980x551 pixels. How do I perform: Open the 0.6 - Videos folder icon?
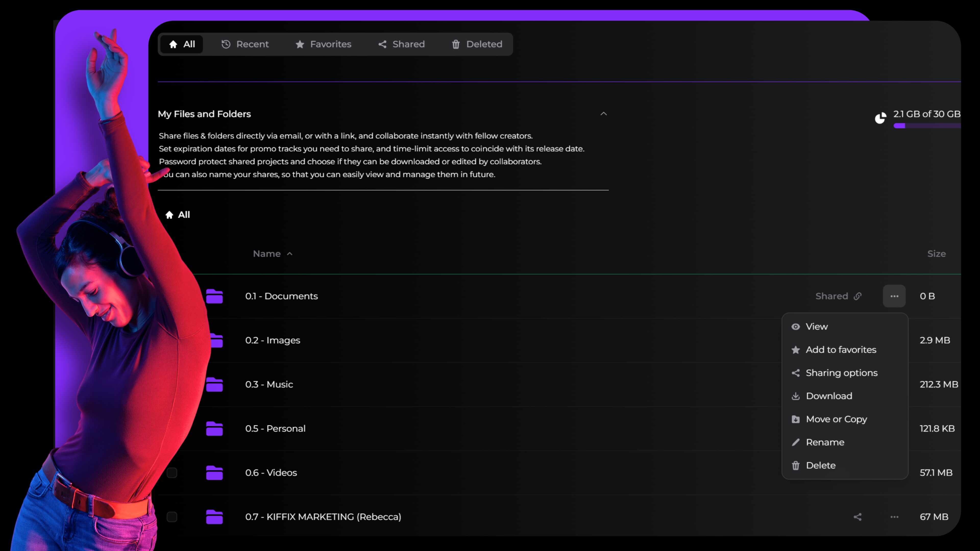click(214, 473)
